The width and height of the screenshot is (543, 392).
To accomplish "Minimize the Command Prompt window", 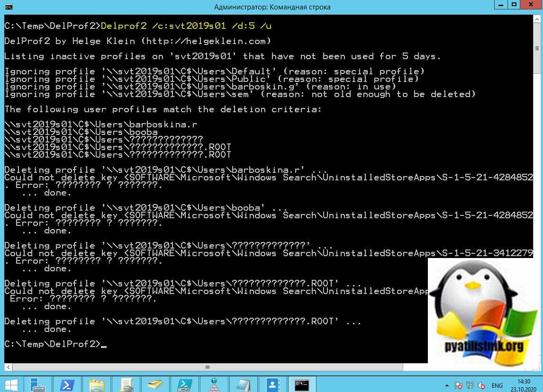I will point(500,5).
